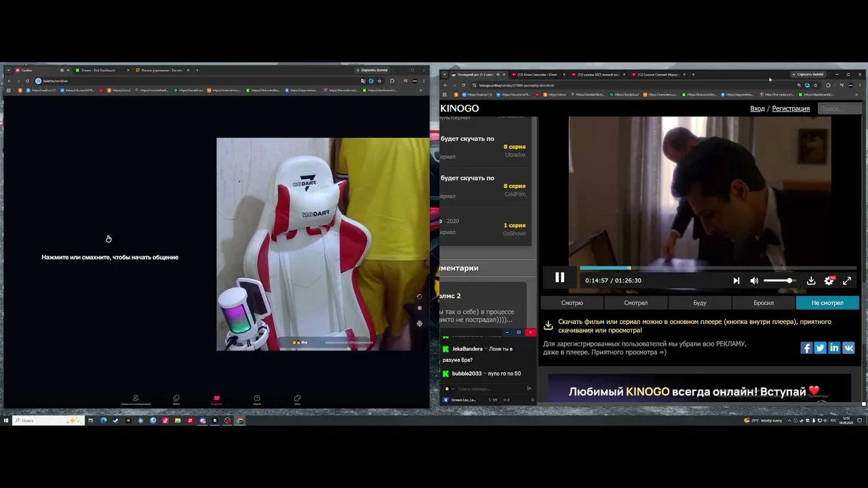The image size is (868, 488).
Task: Click the KINOGO search field
Action: click(x=838, y=108)
